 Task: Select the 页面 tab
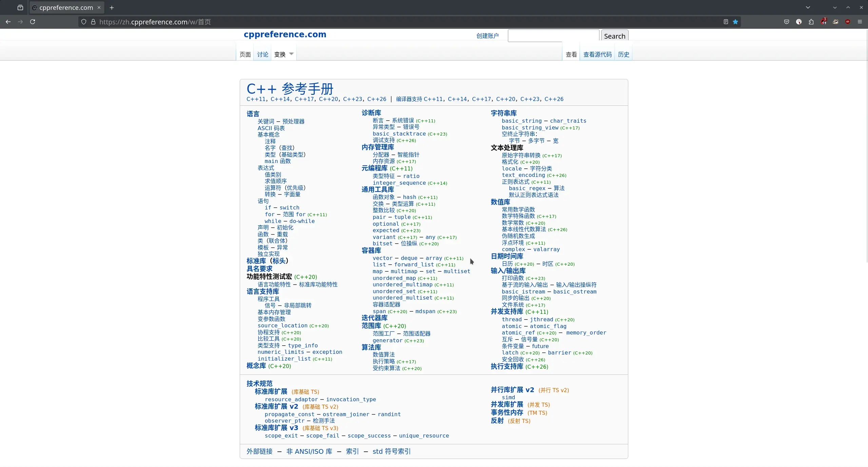[245, 54]
